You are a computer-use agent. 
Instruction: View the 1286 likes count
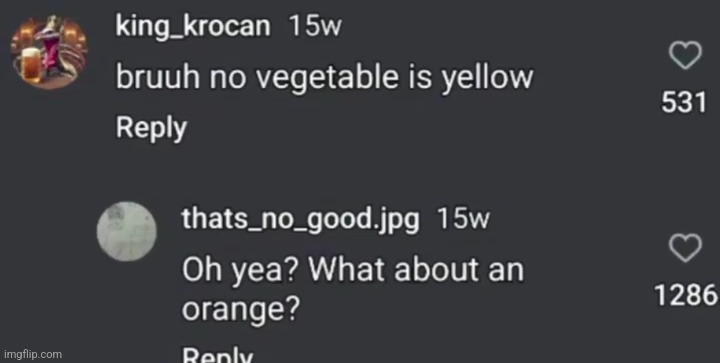[x=686, y=295]
